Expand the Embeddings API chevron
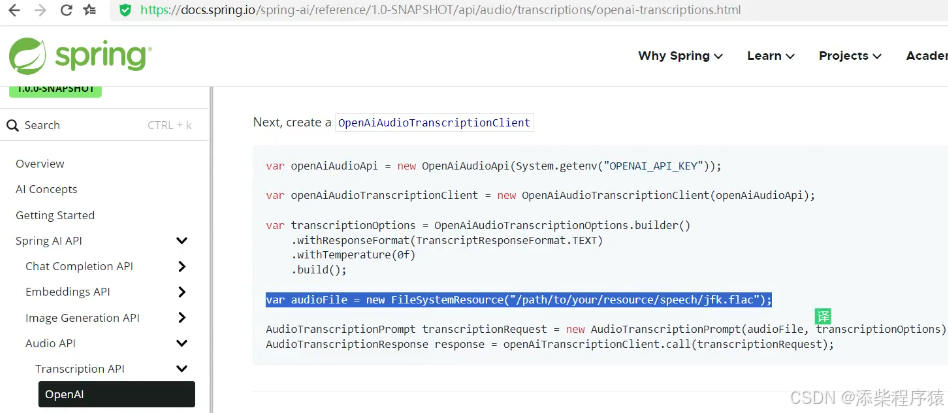Screen dimensions: 948x413 (x=182, y=292)
